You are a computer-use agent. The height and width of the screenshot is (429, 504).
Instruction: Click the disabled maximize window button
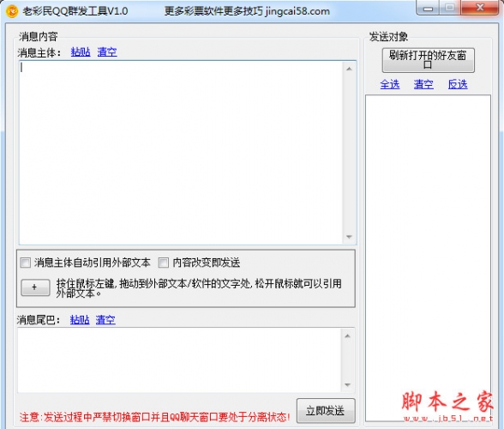[450, 8]
